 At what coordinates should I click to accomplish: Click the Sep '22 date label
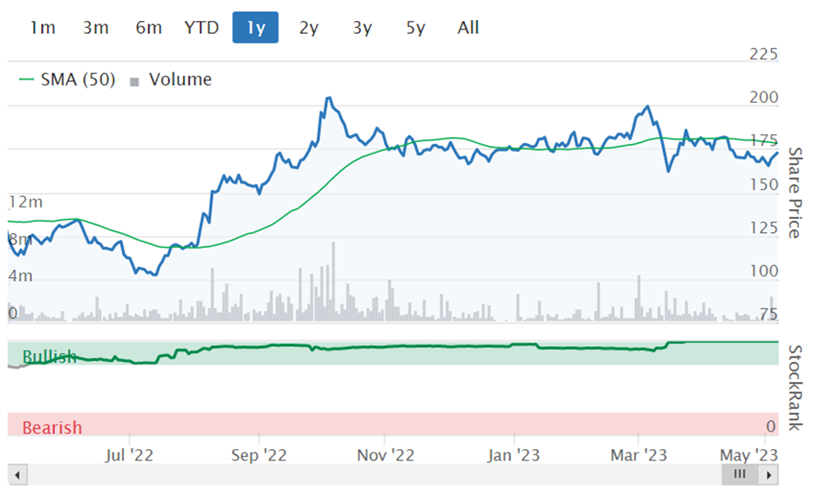point(259,455)
